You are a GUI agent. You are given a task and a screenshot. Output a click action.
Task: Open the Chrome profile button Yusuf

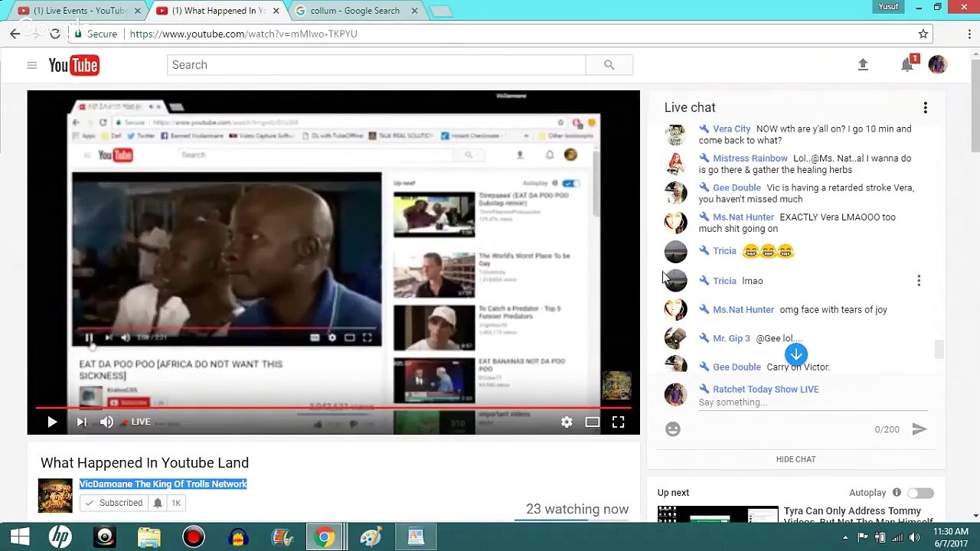[x=888, y=7]
